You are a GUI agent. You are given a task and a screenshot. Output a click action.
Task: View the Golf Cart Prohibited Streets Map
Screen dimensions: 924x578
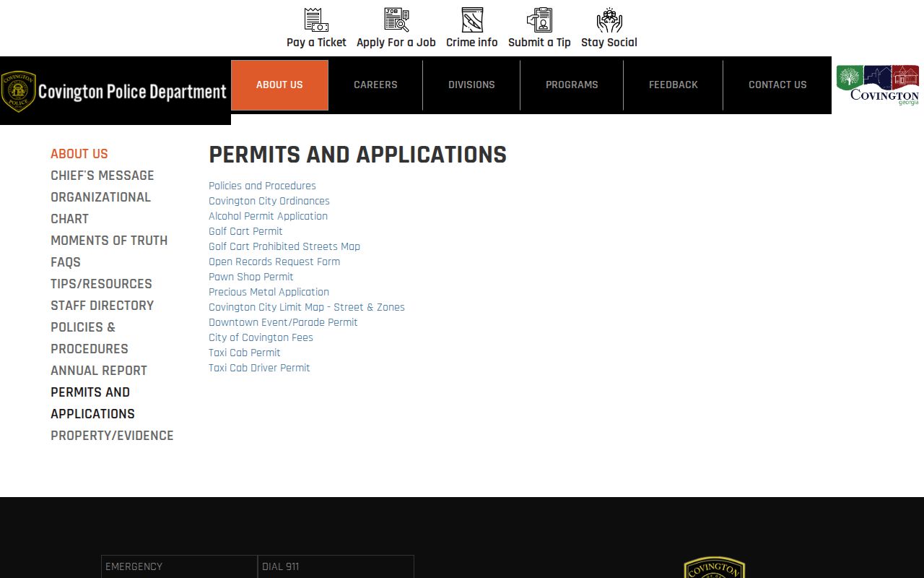pyautogui.click(x=284, y=246)
